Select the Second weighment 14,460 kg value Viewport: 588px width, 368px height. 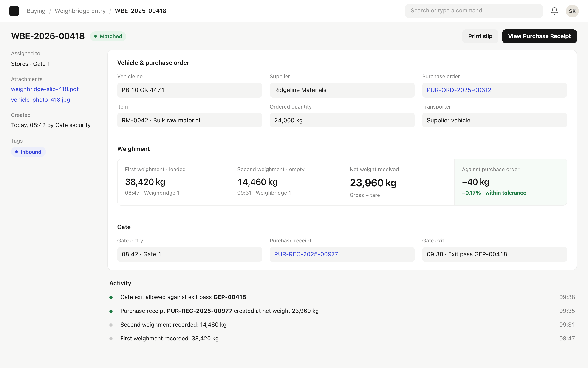pos(257,182)
